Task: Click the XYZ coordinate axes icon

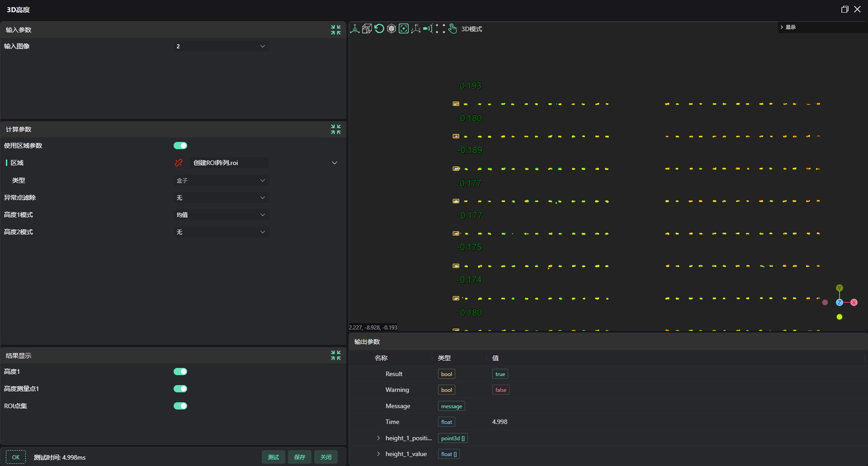Action: tap(416, 29)
